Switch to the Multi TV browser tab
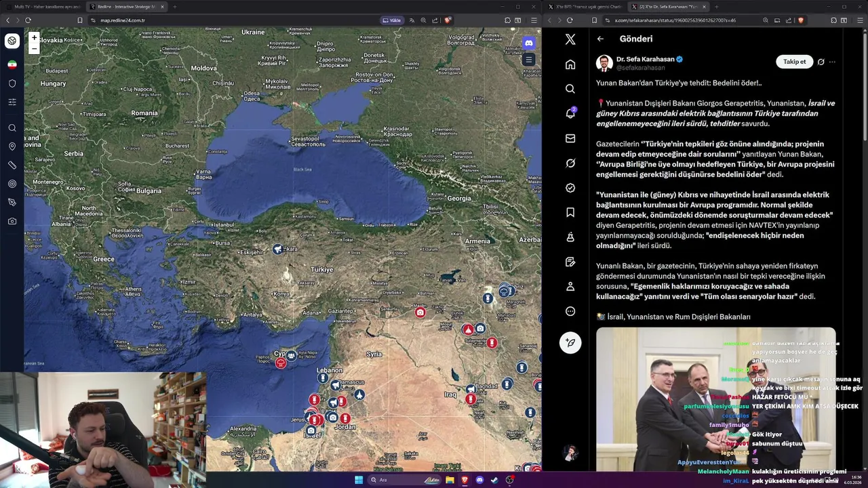Viewport: 868px width, 488px height. pyautogui.click(x=46, y=6)
